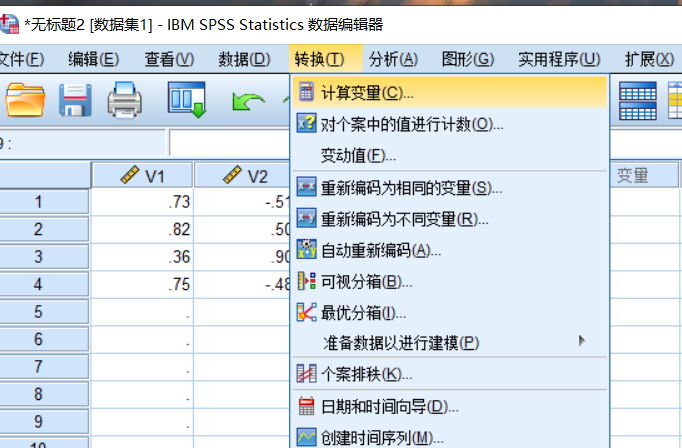
Task: Select row header 6
Action: pos(44,338)
